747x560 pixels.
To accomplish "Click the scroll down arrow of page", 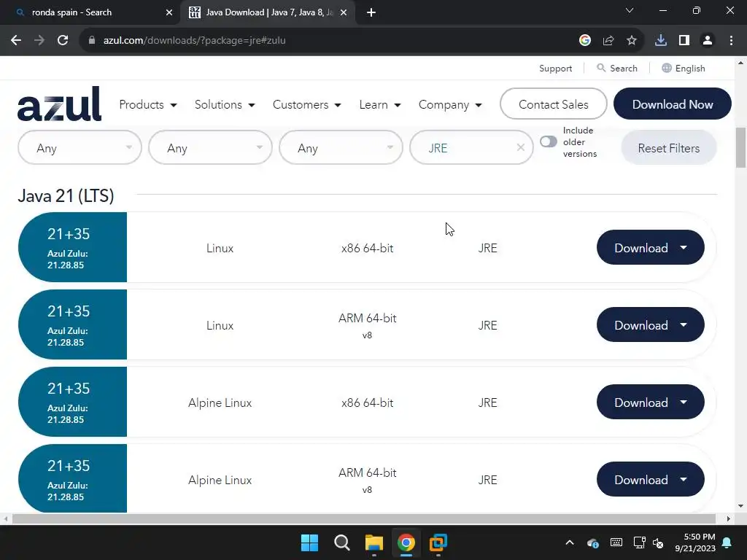I will 741,506.
